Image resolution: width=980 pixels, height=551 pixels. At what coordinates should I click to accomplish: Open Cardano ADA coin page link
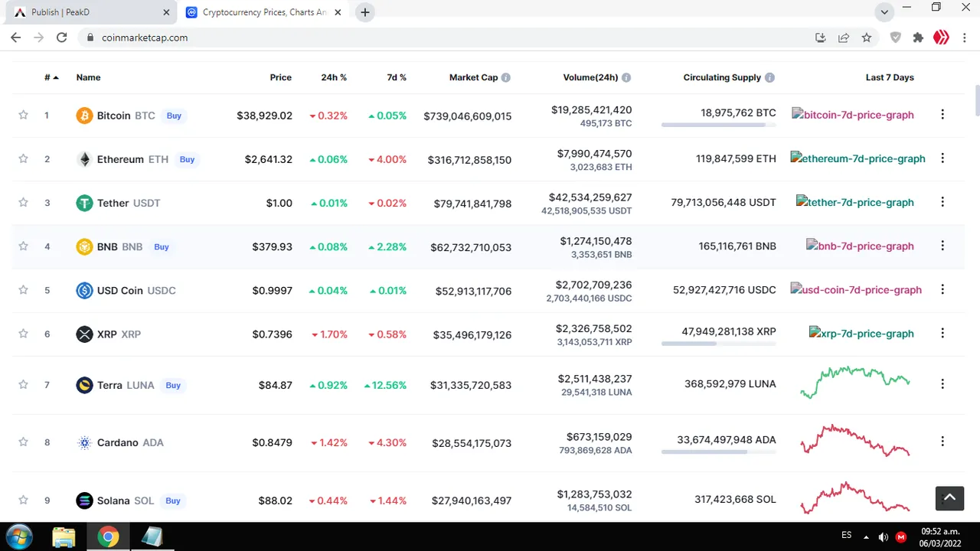(130, 442)
